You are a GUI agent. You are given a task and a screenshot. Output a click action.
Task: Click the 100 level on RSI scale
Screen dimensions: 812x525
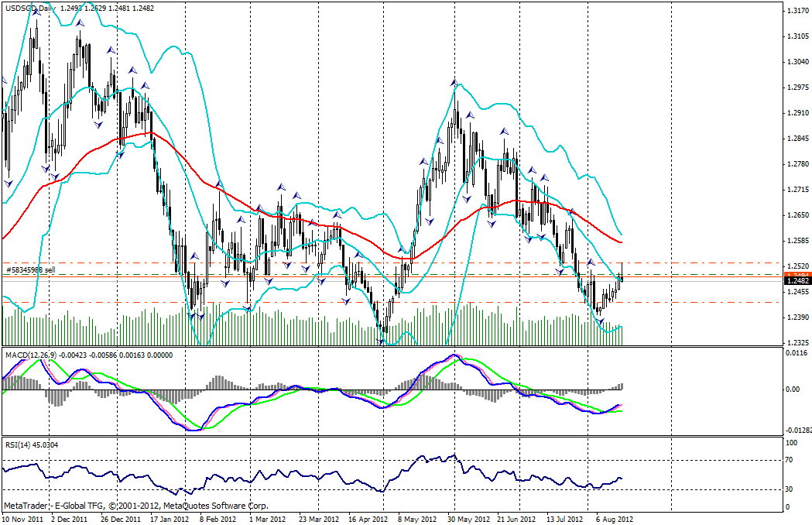point(792,443)
